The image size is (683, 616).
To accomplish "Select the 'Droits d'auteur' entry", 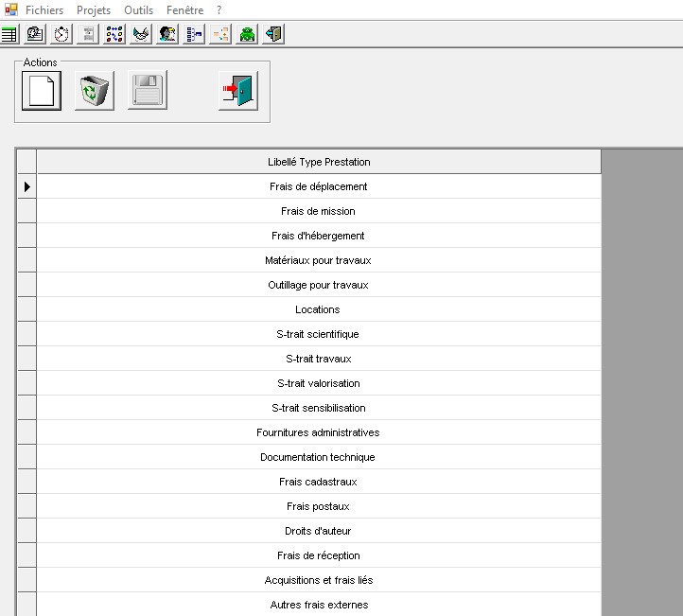I will [319, 531].
